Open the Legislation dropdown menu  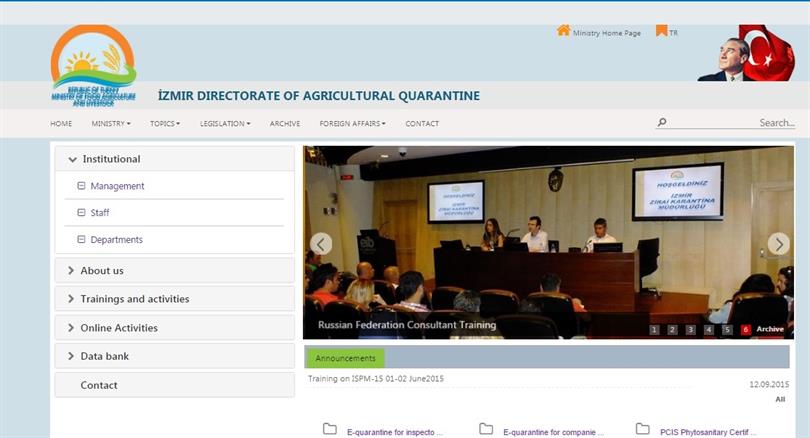pos(225,124)
